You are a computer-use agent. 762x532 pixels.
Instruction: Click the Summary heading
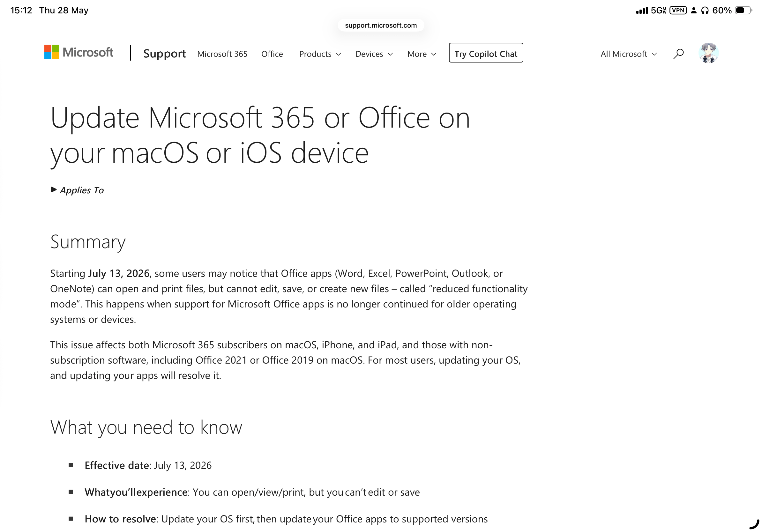[88, 242]
